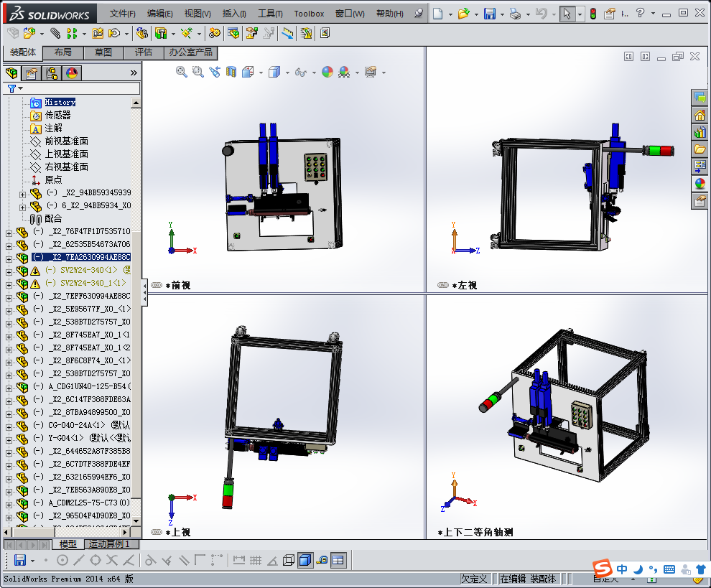Open the DisplayManager color ball tab
Viewport: 711px width, 588px height.
pos(72,73)
